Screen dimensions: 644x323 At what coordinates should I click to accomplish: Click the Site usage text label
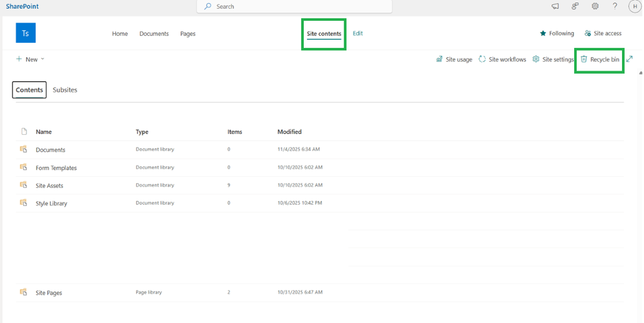point(458,60)
